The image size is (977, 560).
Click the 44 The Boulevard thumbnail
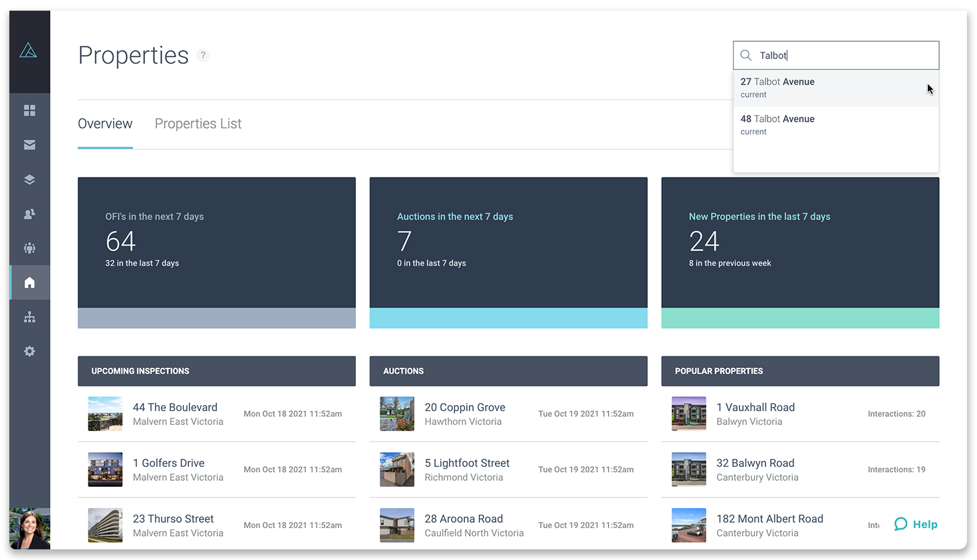105,414
